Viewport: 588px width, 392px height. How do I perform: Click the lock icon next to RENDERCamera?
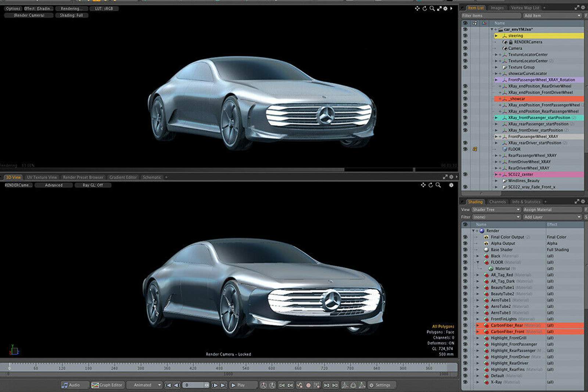pos(511,42)
